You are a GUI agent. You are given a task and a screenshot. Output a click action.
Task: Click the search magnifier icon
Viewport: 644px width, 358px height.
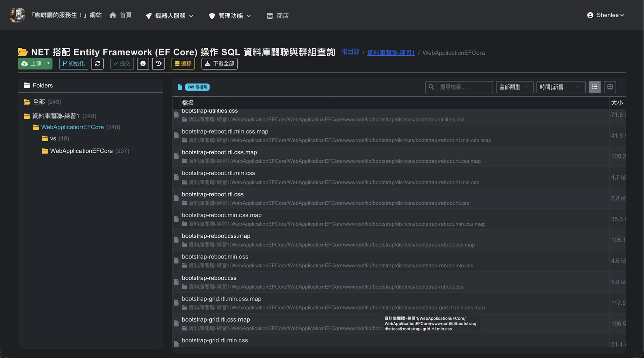[x=431, y=87]
